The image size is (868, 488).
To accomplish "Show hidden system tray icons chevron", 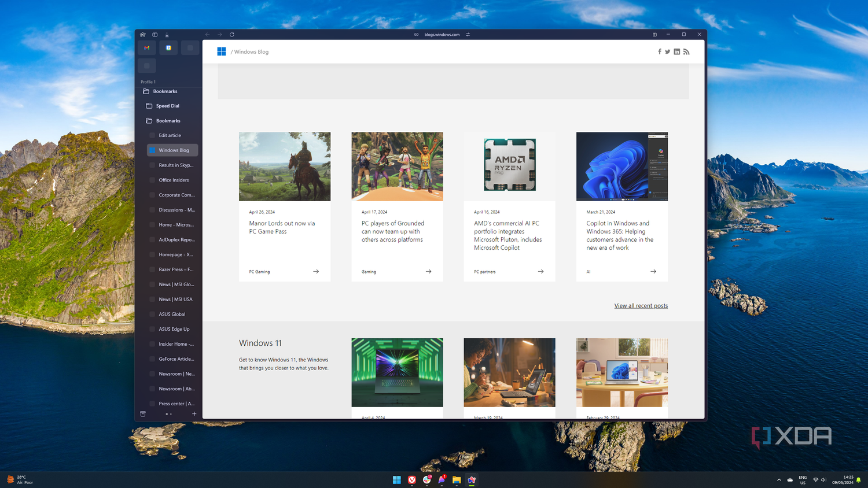I will (779, 480).
